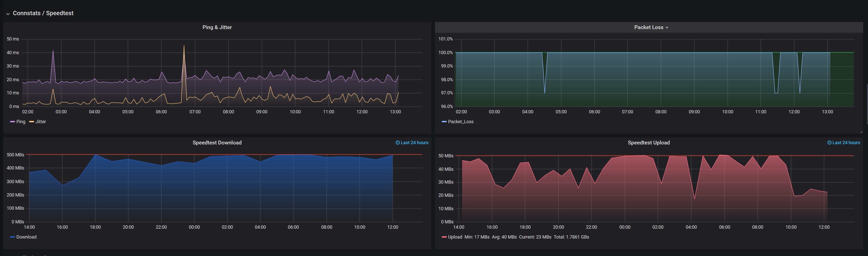The width and height of the screenshot is (868, 256).
Task: Toggle the Ping series in legend
Action: [21, 122]
